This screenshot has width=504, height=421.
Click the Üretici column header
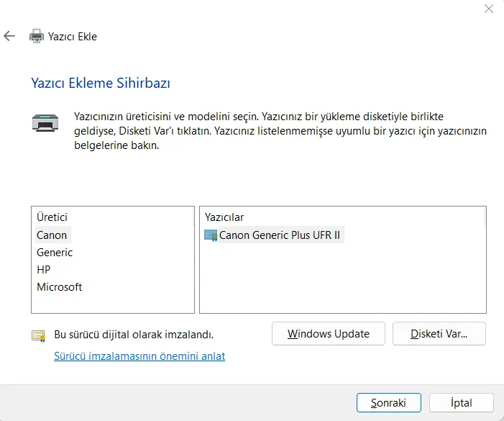coord(52,217)
